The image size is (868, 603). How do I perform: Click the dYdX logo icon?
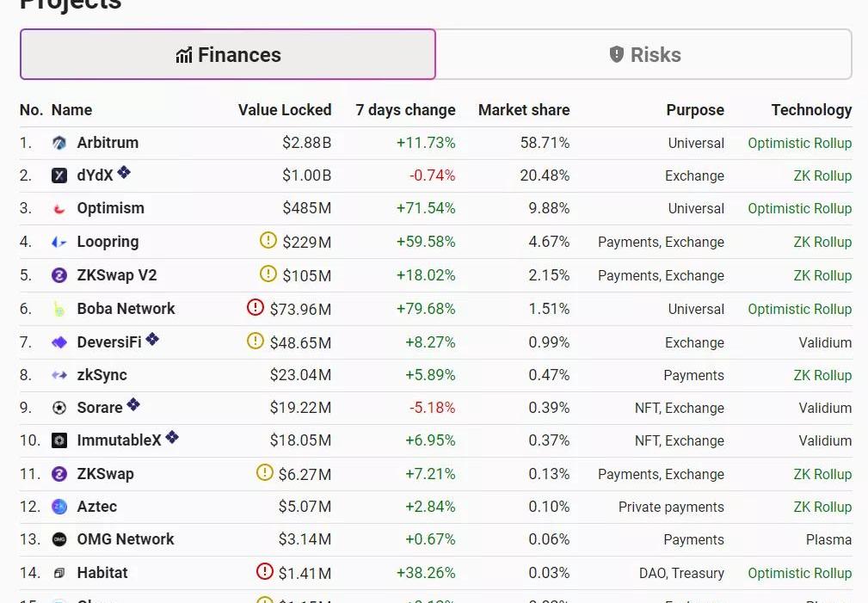click(59, 175)
